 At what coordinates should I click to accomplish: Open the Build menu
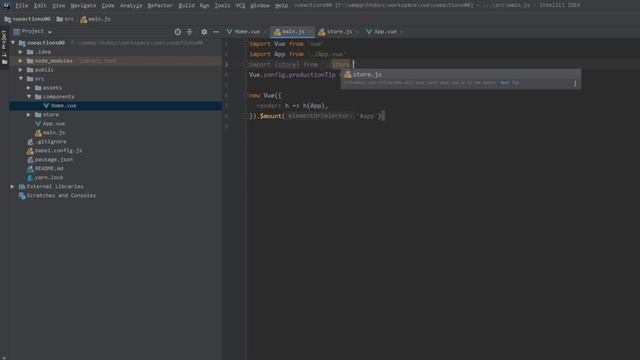click(x=186, y=5)
